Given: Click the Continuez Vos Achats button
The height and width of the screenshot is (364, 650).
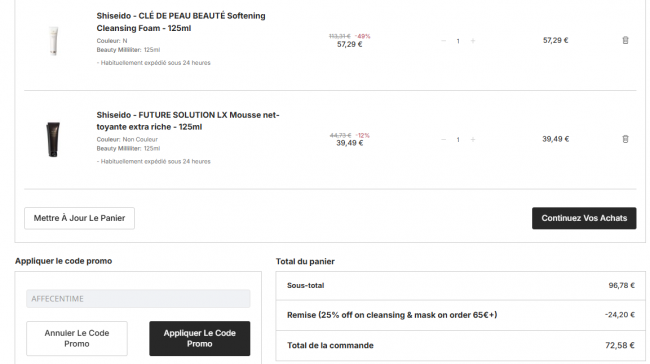Looking at the screenshot, I should [584, 218].
